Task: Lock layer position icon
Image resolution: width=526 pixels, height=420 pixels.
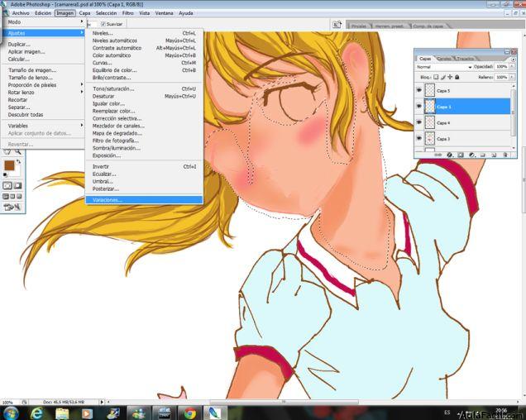Action: (450, 77)
